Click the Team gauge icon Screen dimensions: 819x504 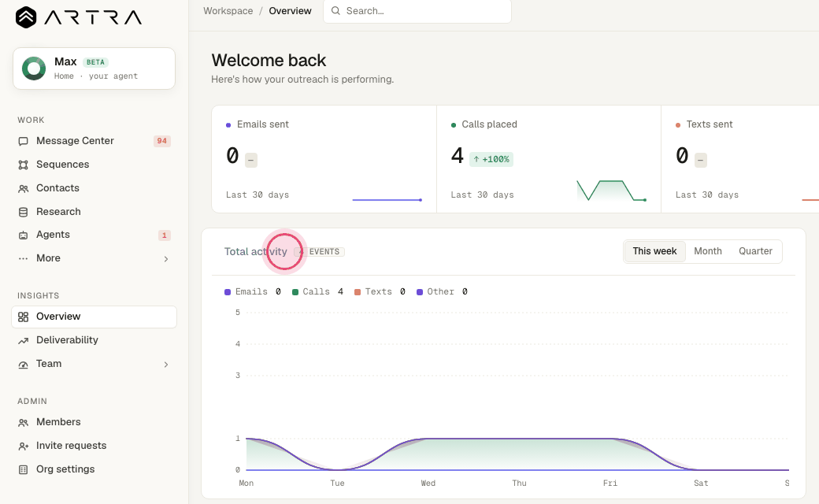pos(23,364)
